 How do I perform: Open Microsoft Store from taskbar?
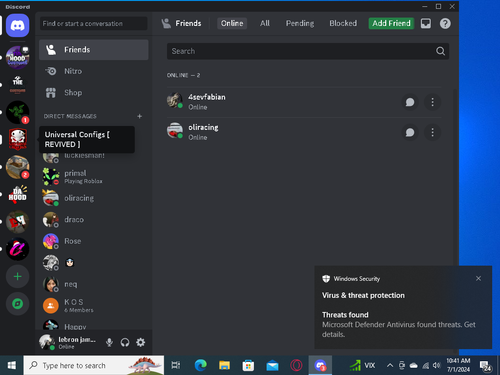click(x=248, y=366)
